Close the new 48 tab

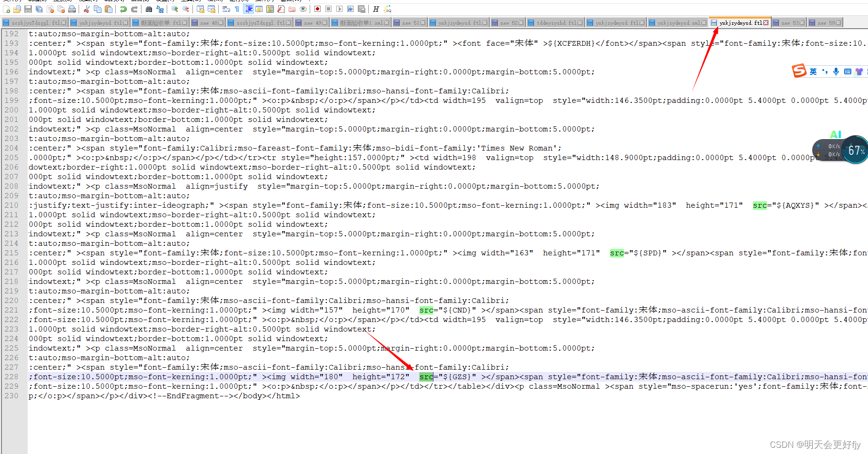pos(222,23)
